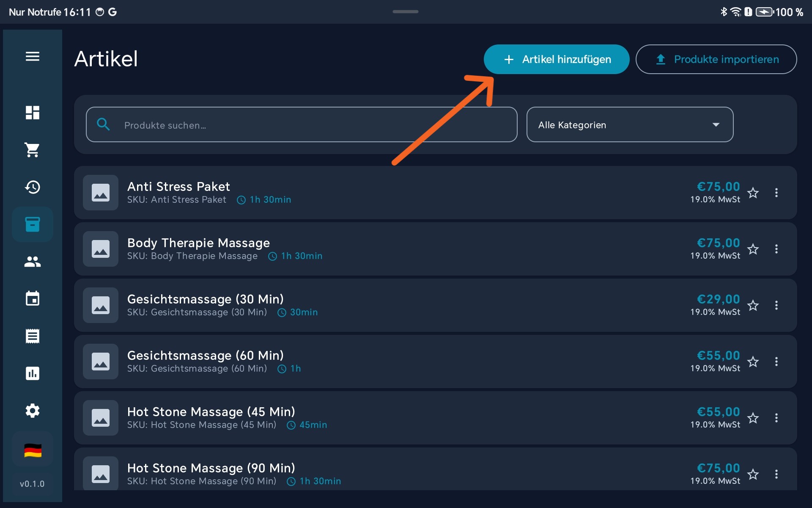Screen dimensions: 812x508
Task: Open options menu for Body Therapie Massage
Action: 776,249
